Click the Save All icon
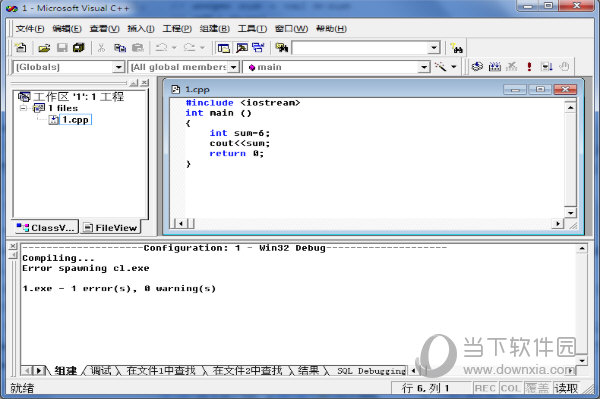 [x=79, y=48]
